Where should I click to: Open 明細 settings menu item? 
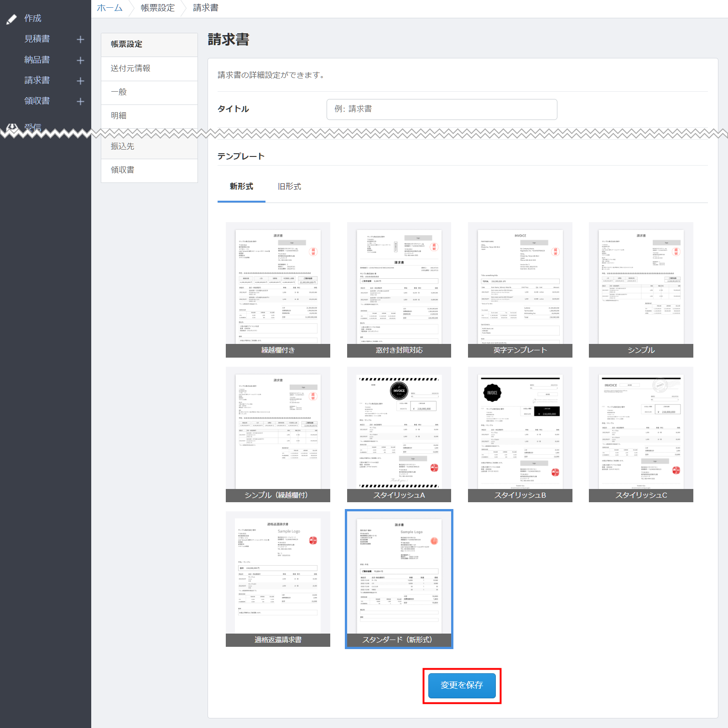pyautogui.click(x=149, y=116)
